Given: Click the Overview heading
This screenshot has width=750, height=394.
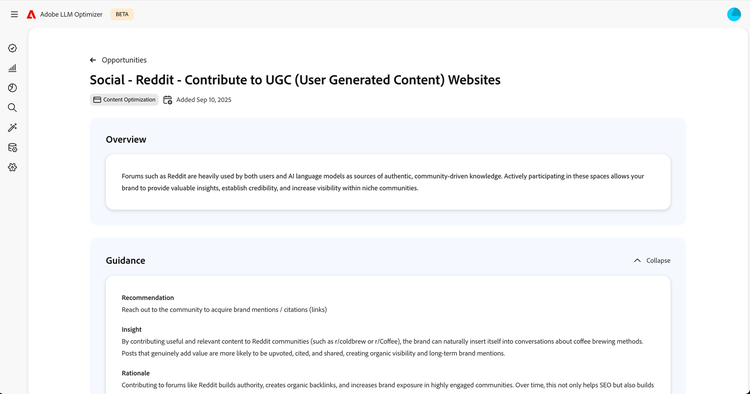Looking at the screenshot, I should click(x=126, y=140).
